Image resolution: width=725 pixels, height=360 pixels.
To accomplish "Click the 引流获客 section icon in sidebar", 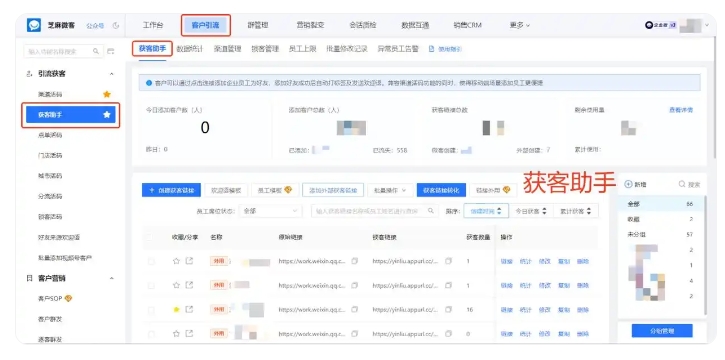I will pos(30,74).
